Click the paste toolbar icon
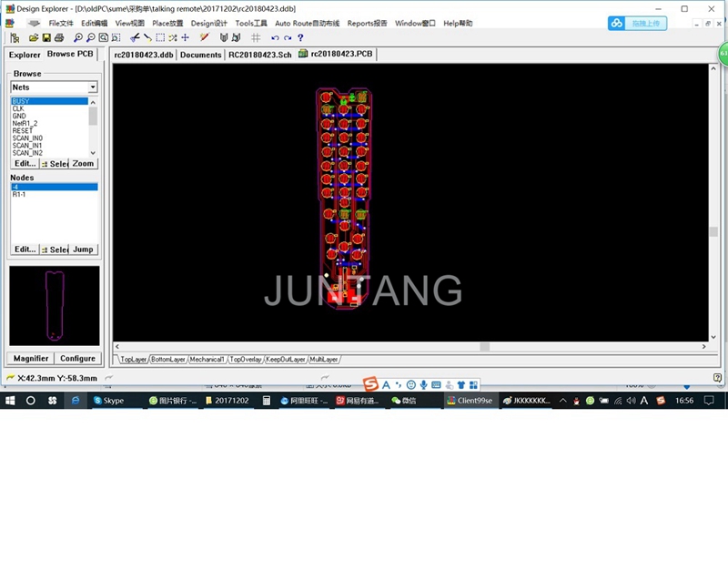The image size is (728, 581). pyautogui.click(x=147, y=37)
